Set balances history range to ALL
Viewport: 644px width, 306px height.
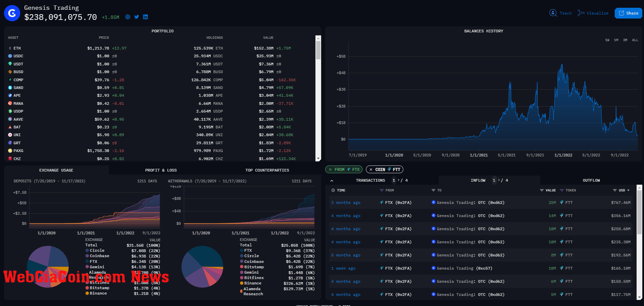tap(635, 40)
